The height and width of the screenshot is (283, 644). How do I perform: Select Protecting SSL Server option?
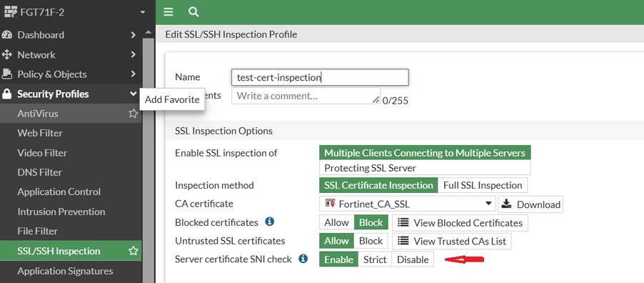(425, 168)
